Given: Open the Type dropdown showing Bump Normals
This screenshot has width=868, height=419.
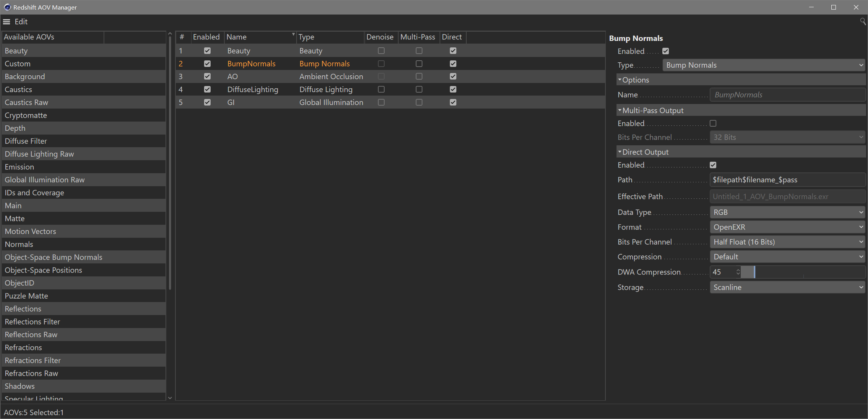Looking at the screenshot, I should (x=764, y=65).
